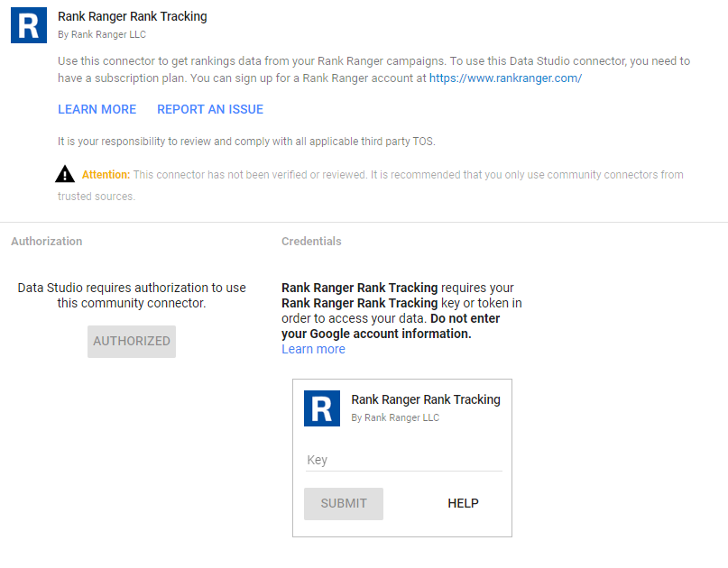Click 'Data Studio requires authorization' text

[132, 295]
